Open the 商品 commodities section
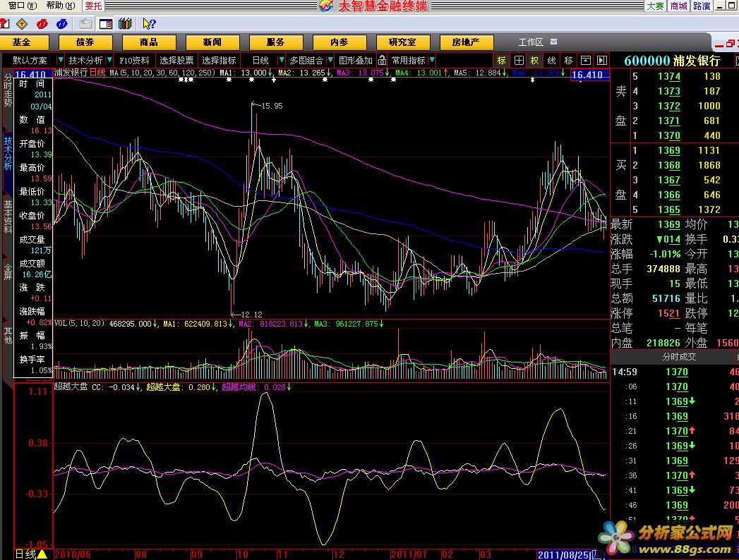This screenshot has height=560, width=739. point(149,42)
